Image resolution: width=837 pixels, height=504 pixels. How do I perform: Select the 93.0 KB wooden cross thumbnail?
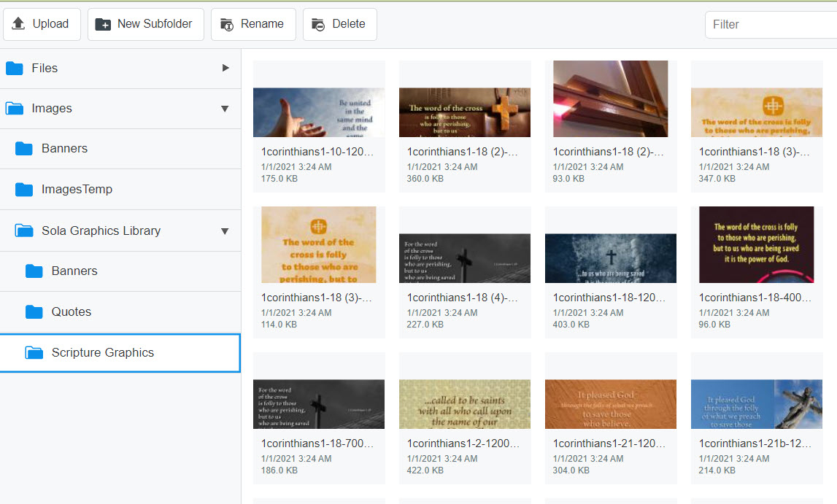(x=610, y=98)
